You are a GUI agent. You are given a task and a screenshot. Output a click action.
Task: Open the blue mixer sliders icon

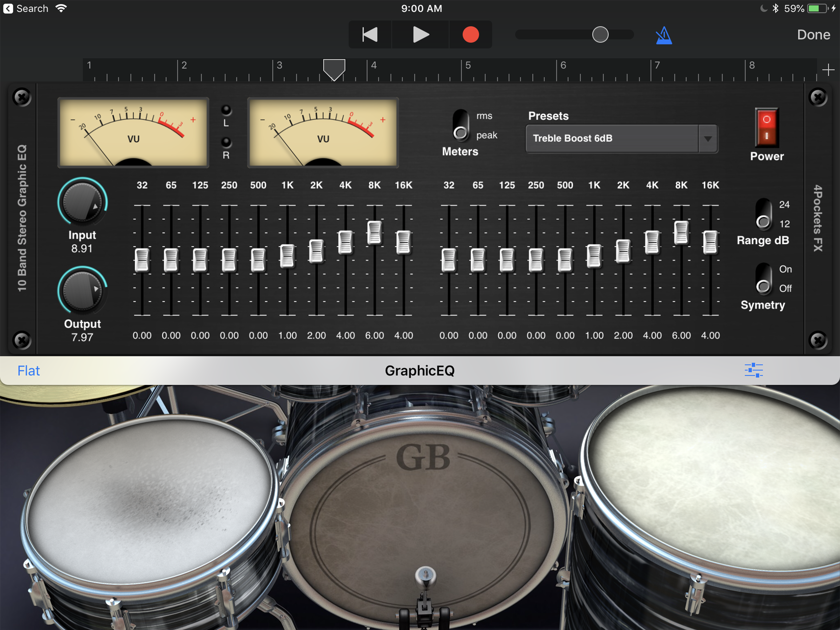pos(753,370)
